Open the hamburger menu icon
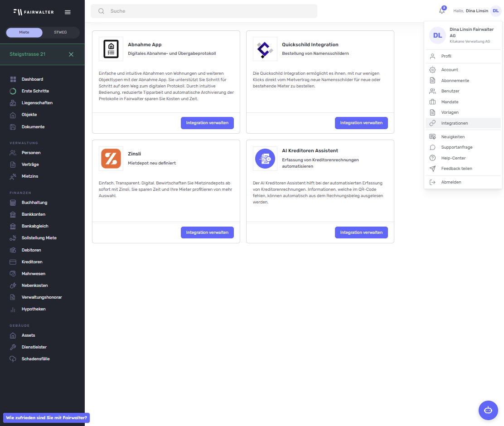This screenshot has height=426, width=504. click(x=68, y=12)
